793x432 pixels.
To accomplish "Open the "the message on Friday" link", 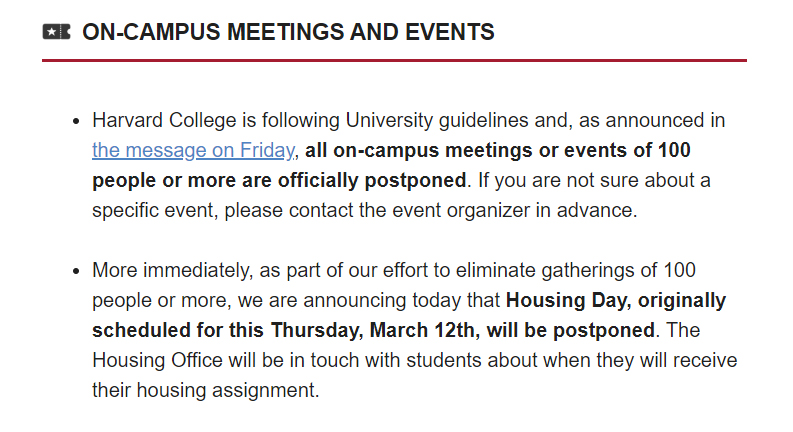I will [194, 151].
